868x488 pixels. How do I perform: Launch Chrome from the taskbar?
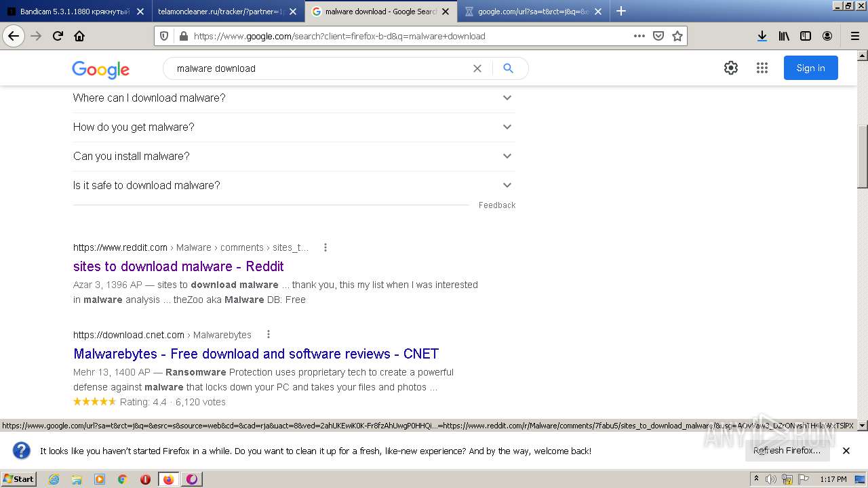click(122, 479)
